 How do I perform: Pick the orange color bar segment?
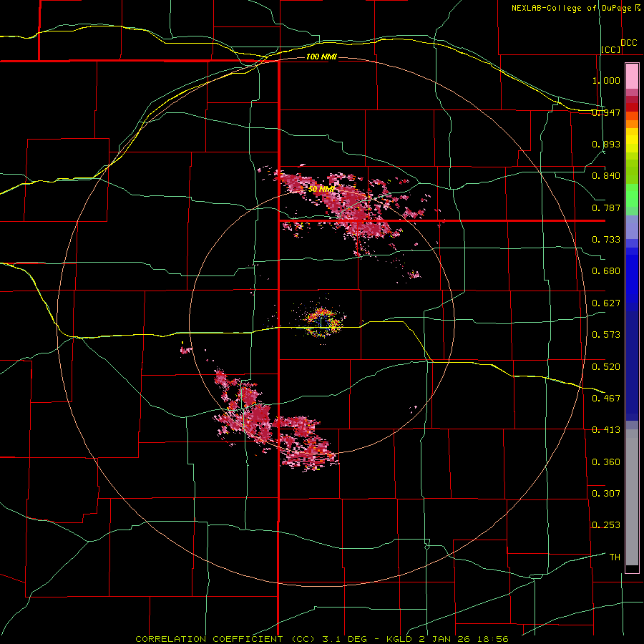tap(632, 123)
